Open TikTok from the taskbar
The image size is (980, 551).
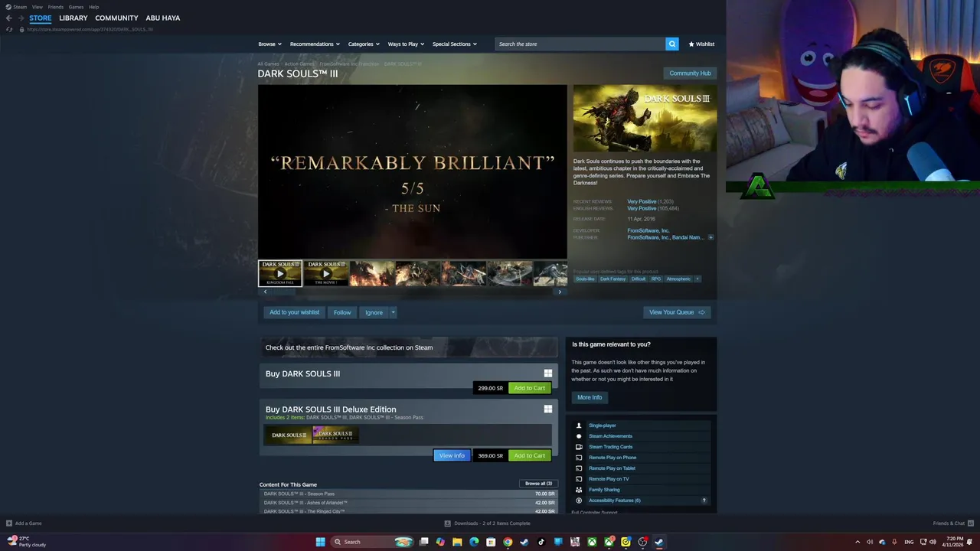coord(541,542)
